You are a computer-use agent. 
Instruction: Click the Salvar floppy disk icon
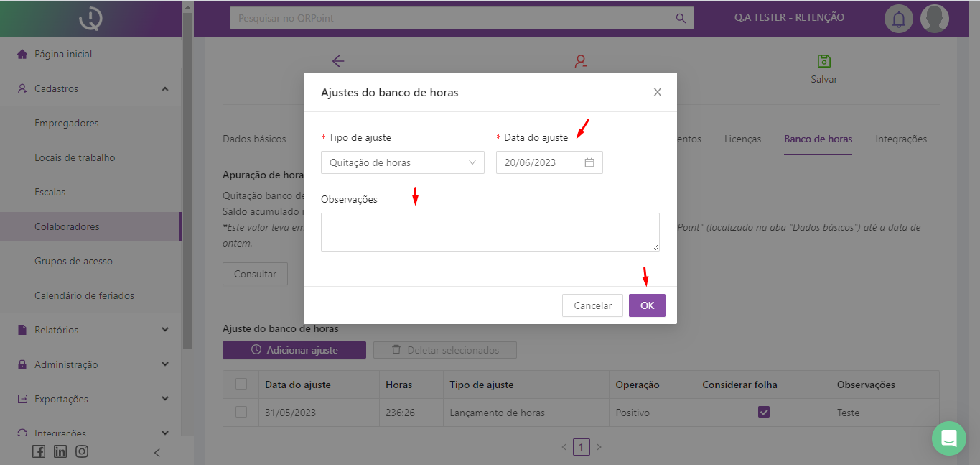point(823,61)
